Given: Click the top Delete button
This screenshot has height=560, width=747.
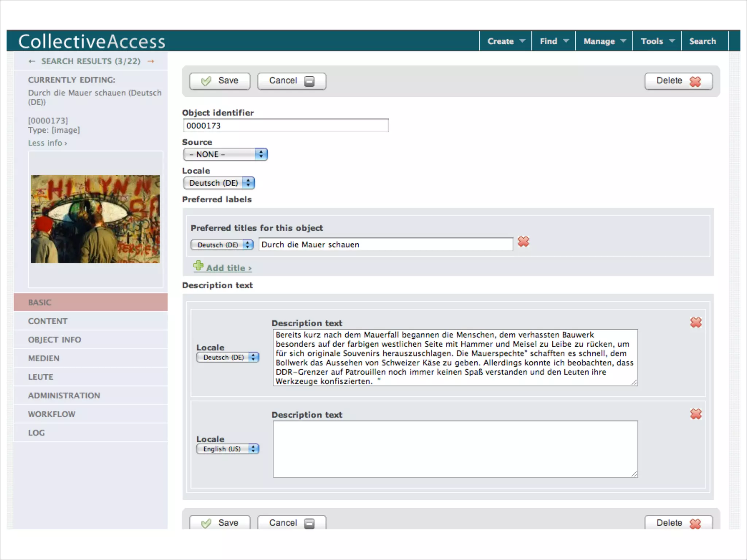Looking at the screenshot, I should click(x=678, y=81).
